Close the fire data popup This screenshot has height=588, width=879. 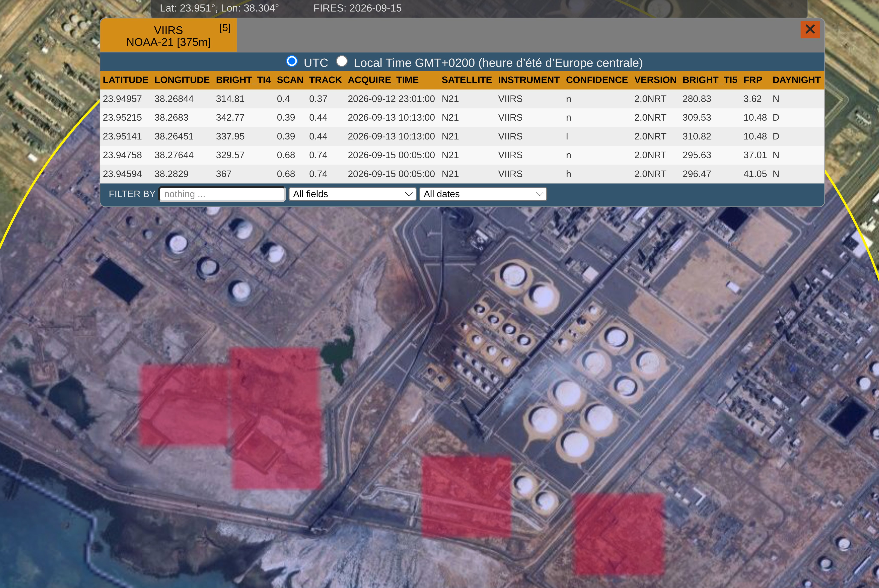tap(810, 29)
